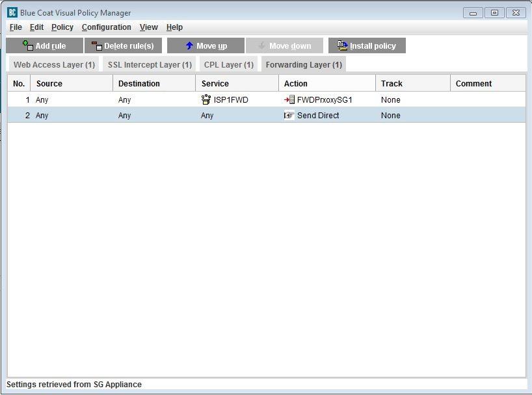Click the Blue Coat BC logo icon

12,12
